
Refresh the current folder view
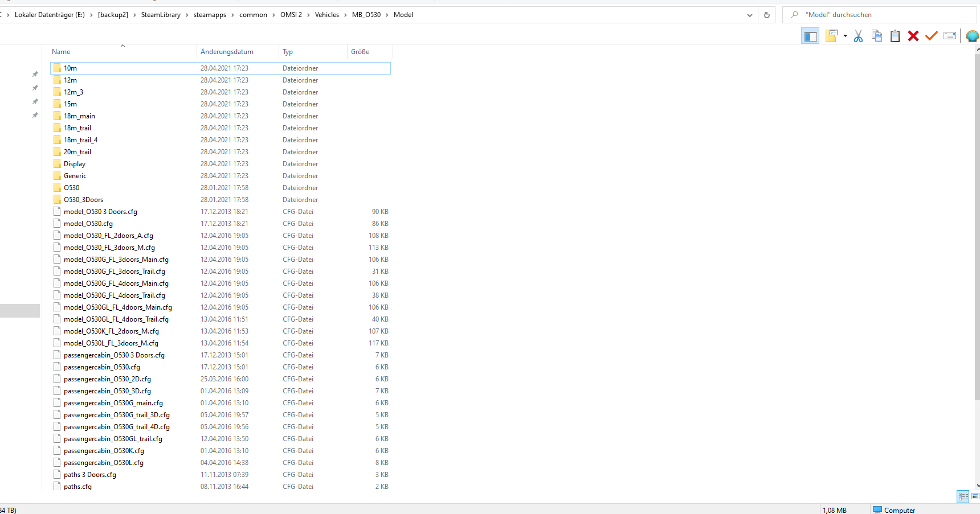(x=767, y=15)
